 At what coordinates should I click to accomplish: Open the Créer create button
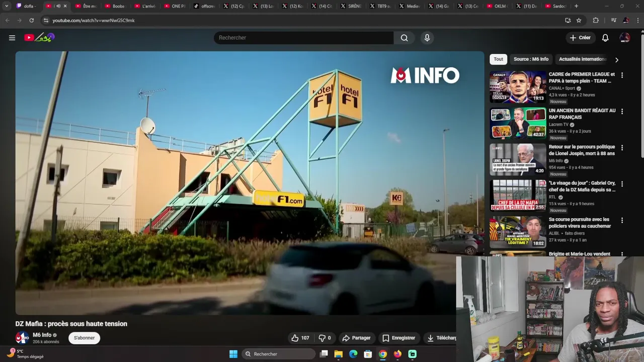click(x=580, y=38)
